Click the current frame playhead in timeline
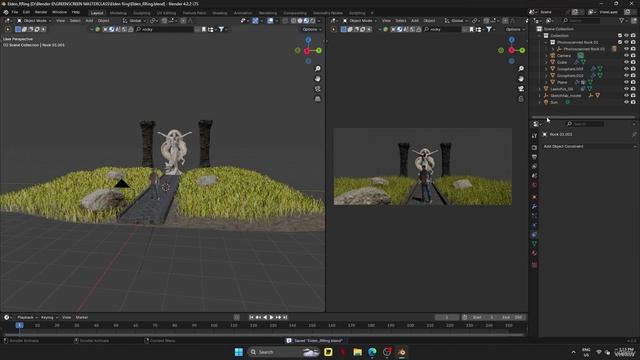This screenshot has height=360, width=640. tap(19, 325)
